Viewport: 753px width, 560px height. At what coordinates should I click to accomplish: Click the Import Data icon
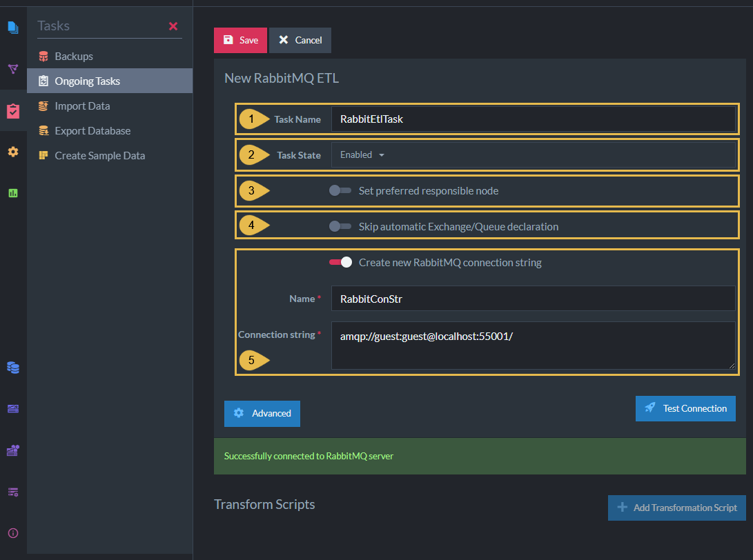pos(43,106)
